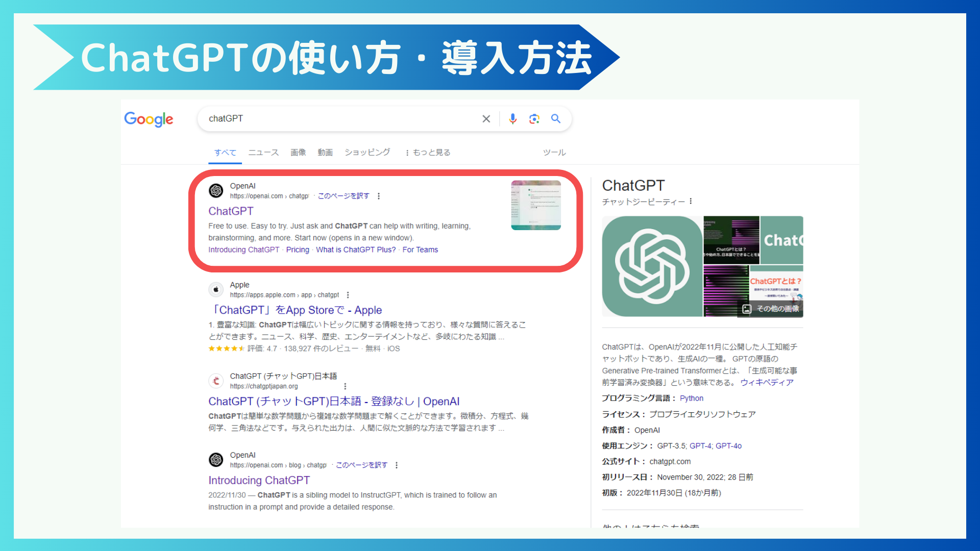Click the first result's page thumbnail
The image size is (980, 551).
click(x=536, y=205)
